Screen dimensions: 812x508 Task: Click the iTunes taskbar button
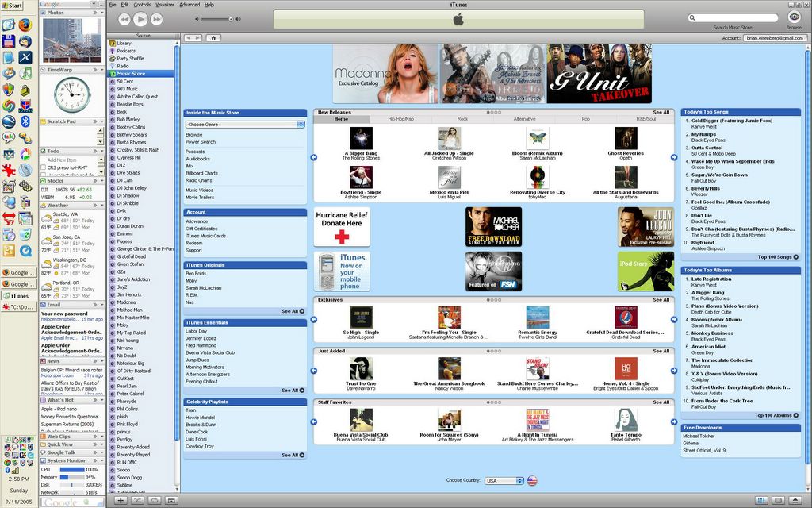tap(19, 296)
